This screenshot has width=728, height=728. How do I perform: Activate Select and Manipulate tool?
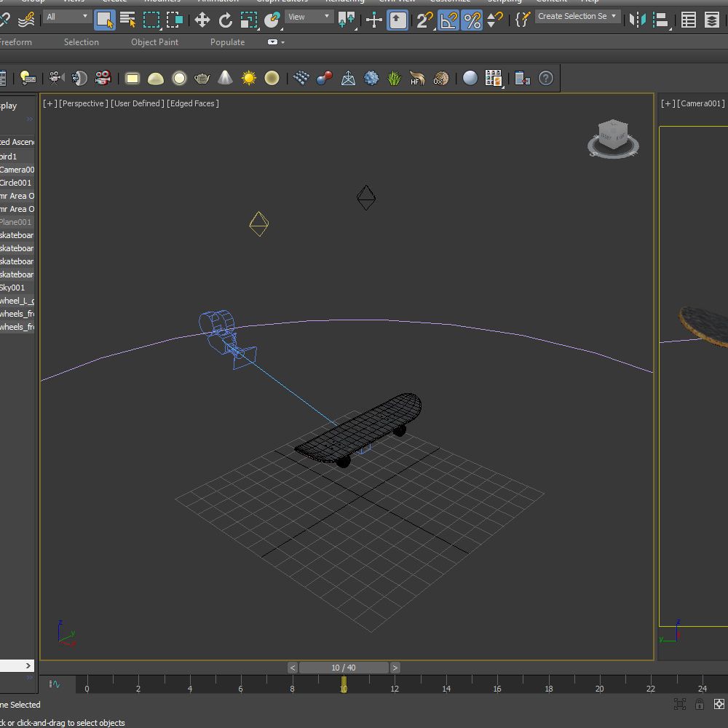pos(373,20)
